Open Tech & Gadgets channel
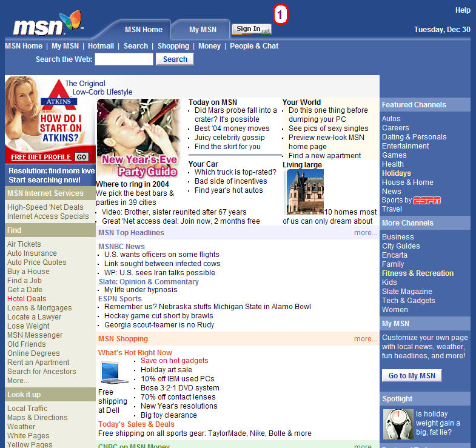 [x=408, y=301]
